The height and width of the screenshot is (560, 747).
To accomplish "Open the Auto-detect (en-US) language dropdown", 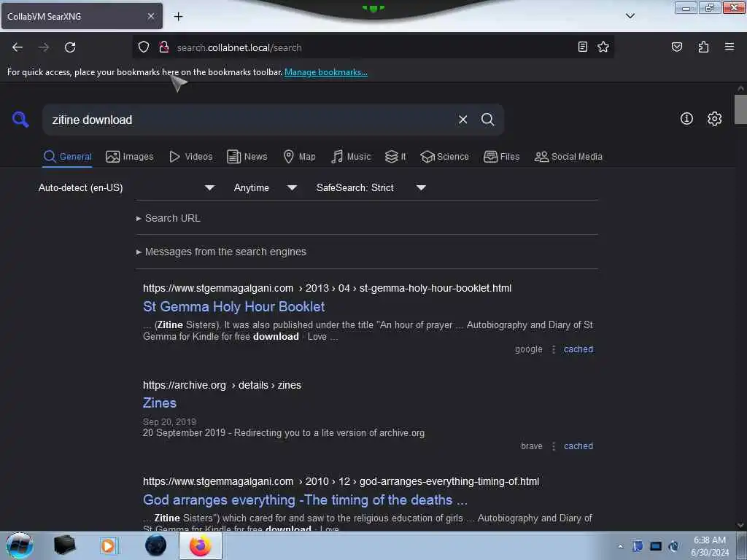I will (x=126, y=187).
